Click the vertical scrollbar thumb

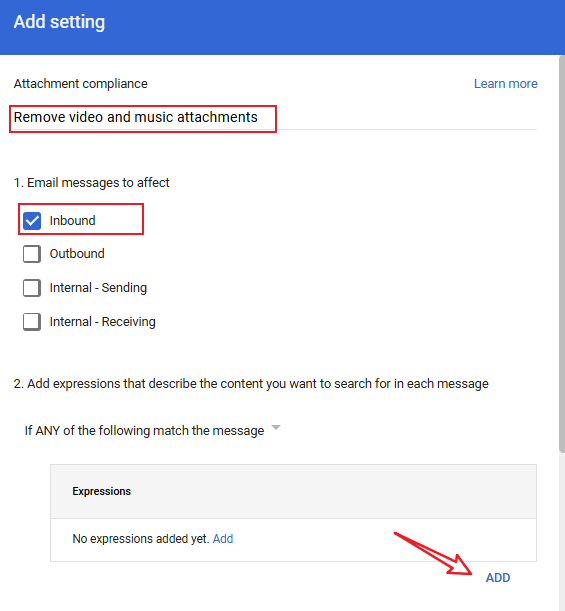pyautogui.click(x=561, y=254)
